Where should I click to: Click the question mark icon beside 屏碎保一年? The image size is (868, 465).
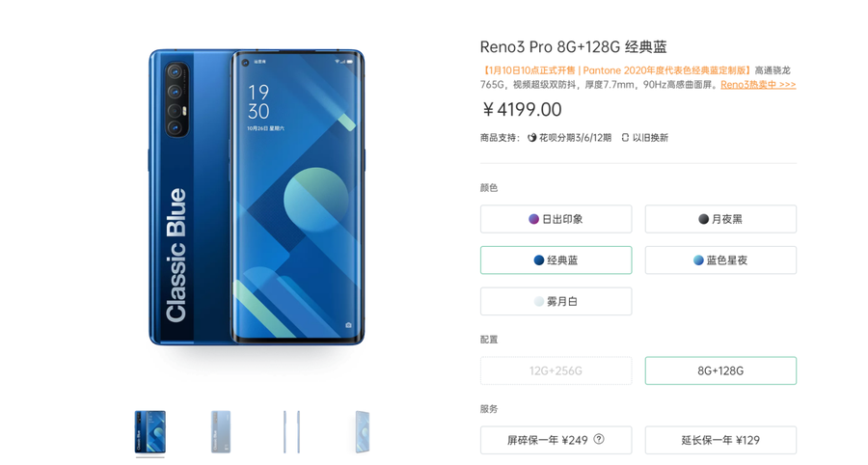(x=598, y=439)
